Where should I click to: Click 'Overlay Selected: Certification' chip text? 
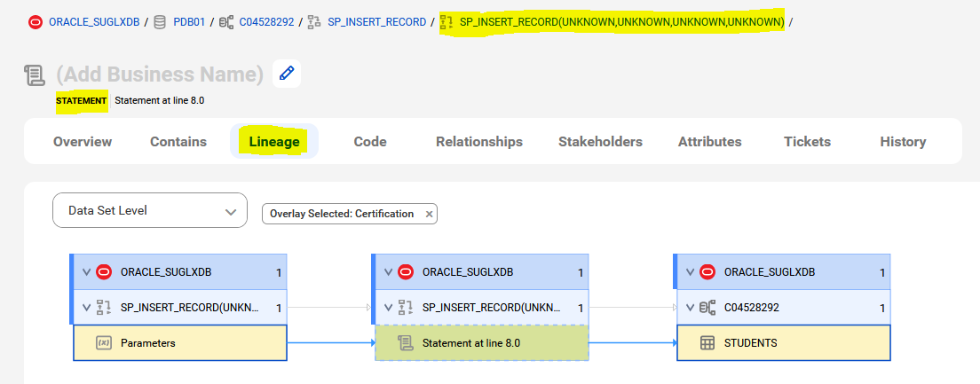tap(342, 214)
